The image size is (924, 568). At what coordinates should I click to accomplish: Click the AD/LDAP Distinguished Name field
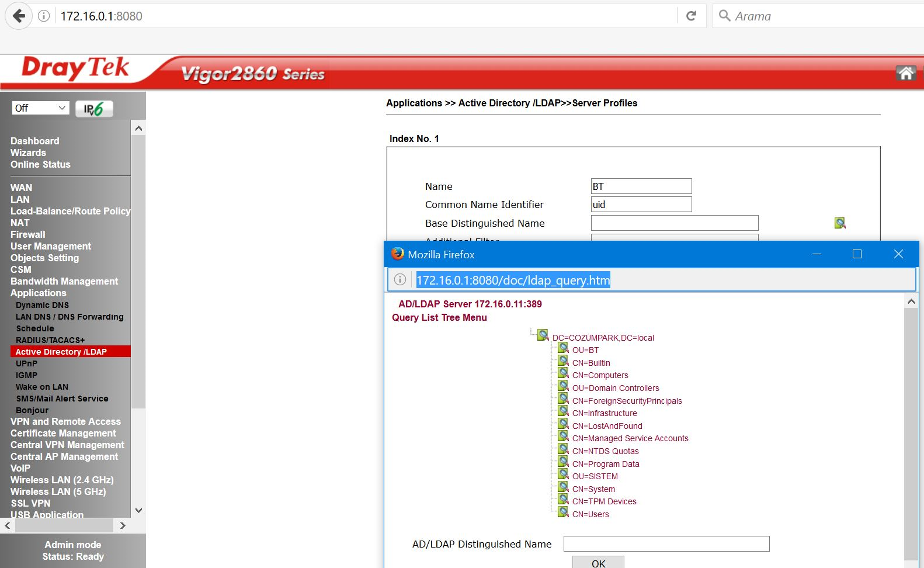click(666, 544)
